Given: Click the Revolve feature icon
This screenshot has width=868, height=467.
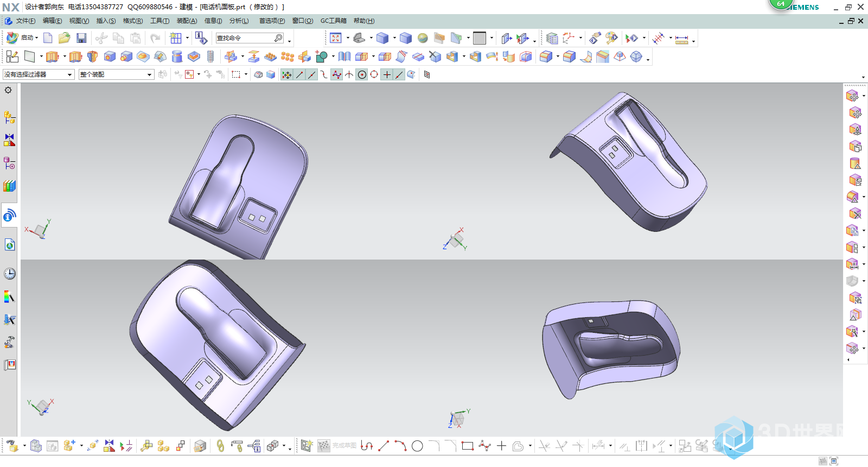Looking at the screenshot, I should [93, 56].
